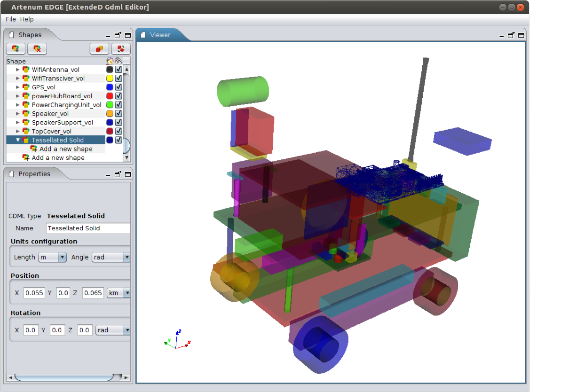Click the add shape toolbar button
Screen dimensions: 561x392
click(16, 48)
